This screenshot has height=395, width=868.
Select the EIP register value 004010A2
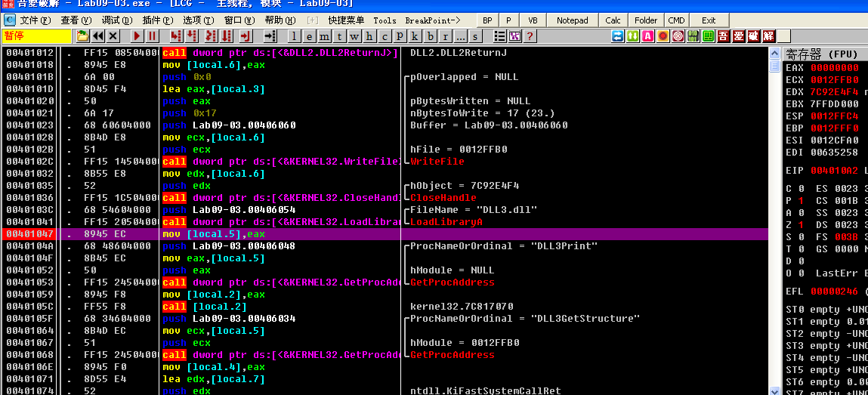tap(835, 171)
